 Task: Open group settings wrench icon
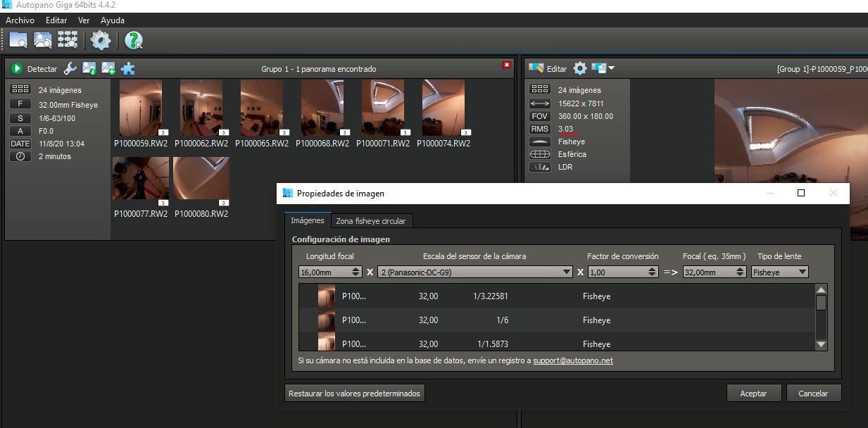pyautogui.click(x=70, y=69)
